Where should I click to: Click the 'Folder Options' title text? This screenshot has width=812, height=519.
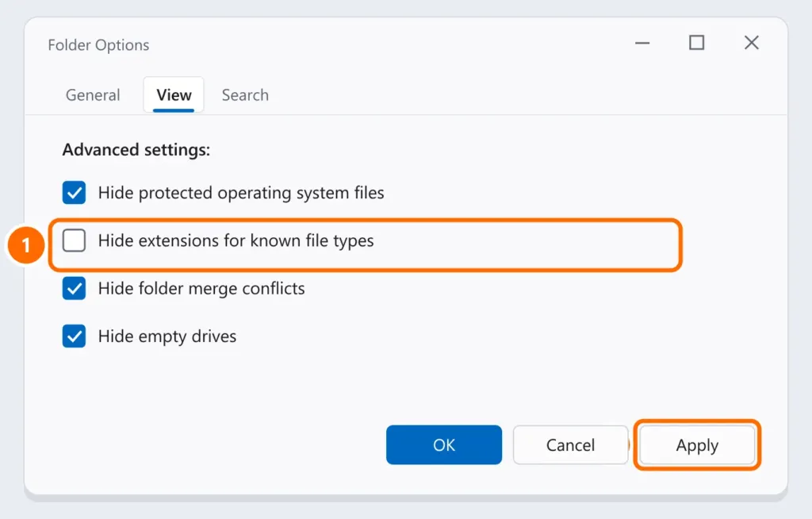pos(98,45)
